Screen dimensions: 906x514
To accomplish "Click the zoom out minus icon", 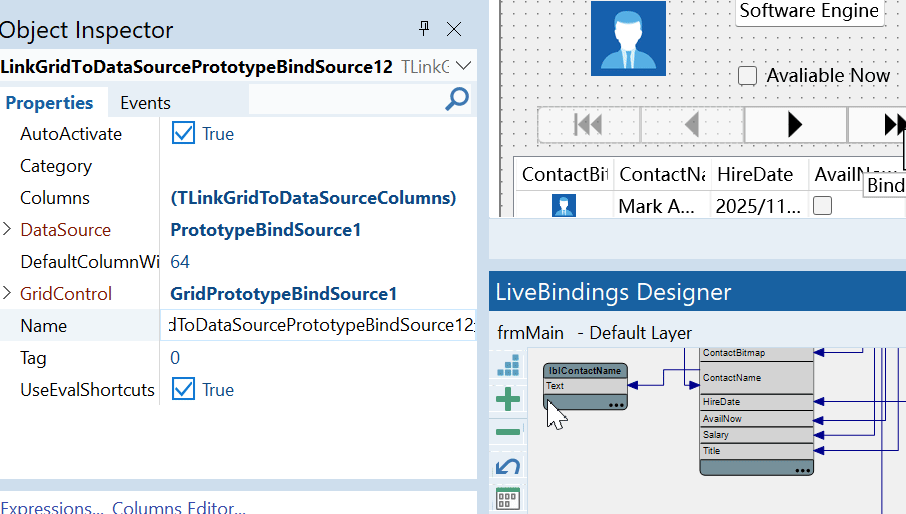I will pyautogui.click(x=508, y=432).
